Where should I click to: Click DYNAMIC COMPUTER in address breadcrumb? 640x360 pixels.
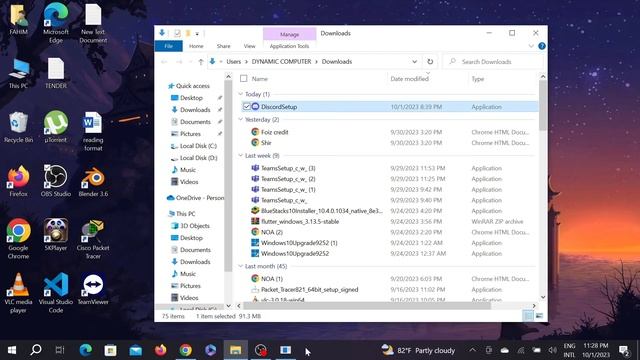pos(281,62)
